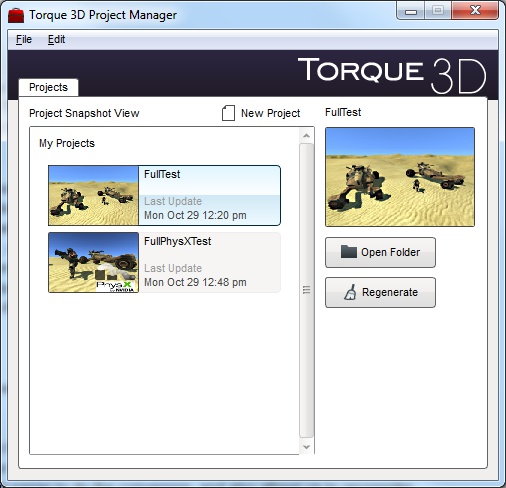Click the FullTest title above preview

tap(343, 112)
